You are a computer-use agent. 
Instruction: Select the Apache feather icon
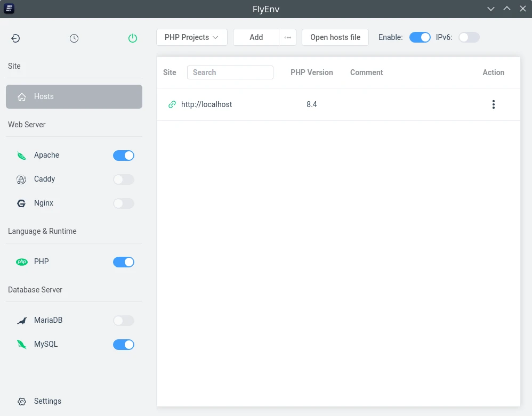[x=21, y=155]
